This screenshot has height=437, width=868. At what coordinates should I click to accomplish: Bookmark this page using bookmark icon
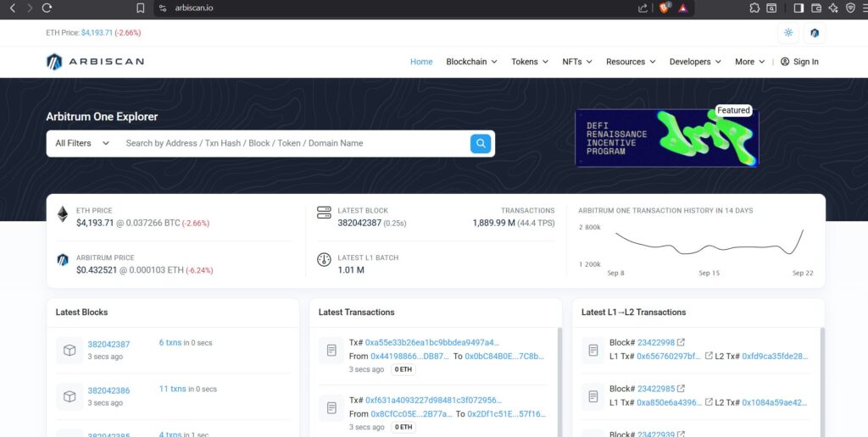pyautogui.click(x=141, y=8)
